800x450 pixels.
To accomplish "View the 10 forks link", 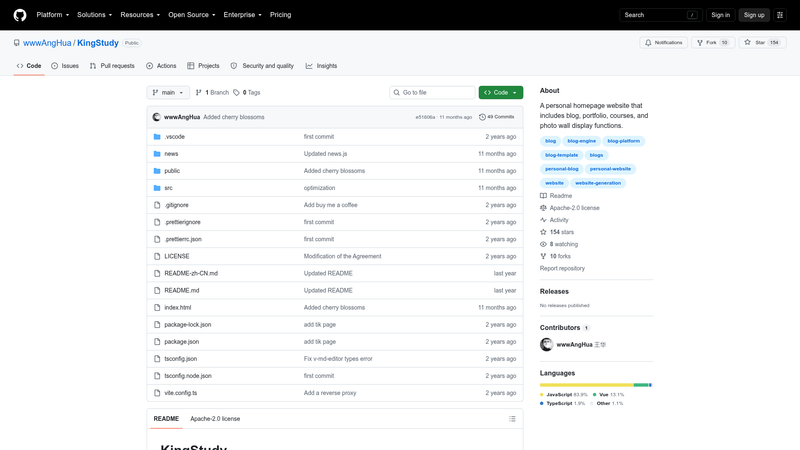I will [556, 256].
